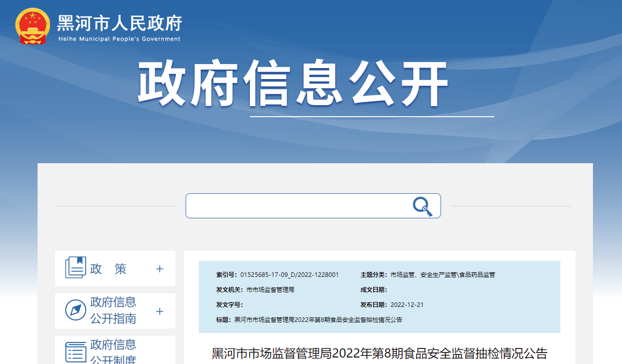
Task: Click the subject category 市场监管、安全生产监管 text
Action: [443, 275]
